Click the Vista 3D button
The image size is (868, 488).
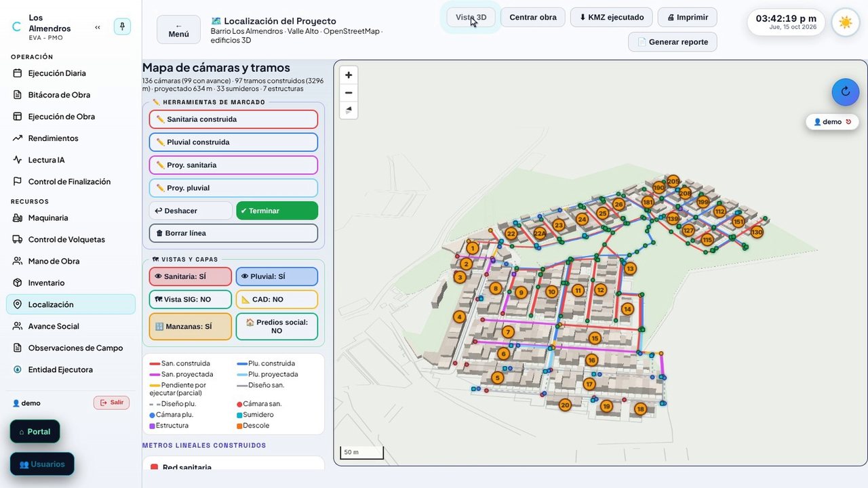click(x=471, y=17)
